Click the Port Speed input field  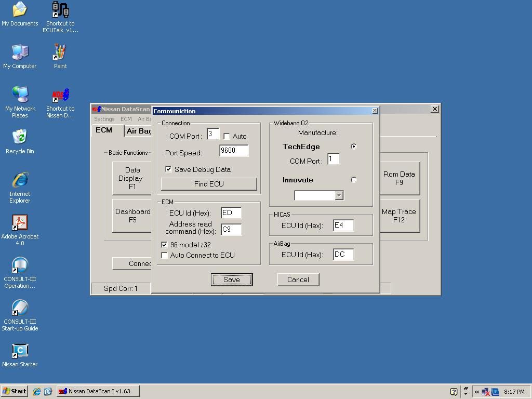234,151
